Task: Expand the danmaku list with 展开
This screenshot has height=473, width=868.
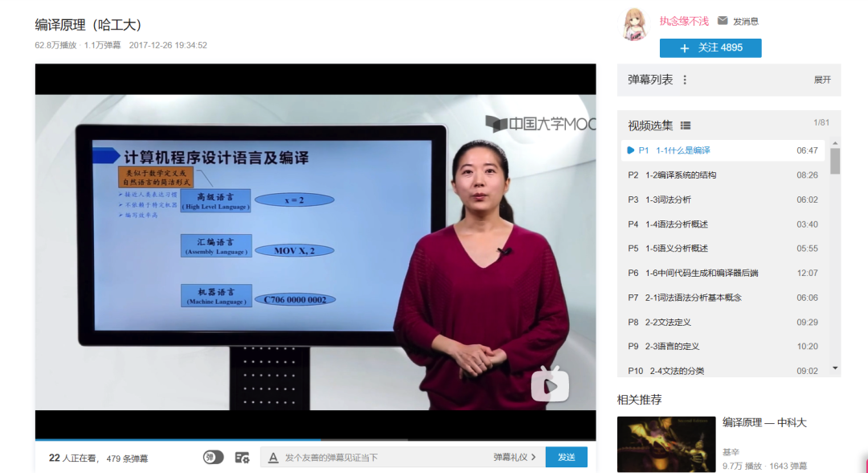Action: click(x=822, y=80)
